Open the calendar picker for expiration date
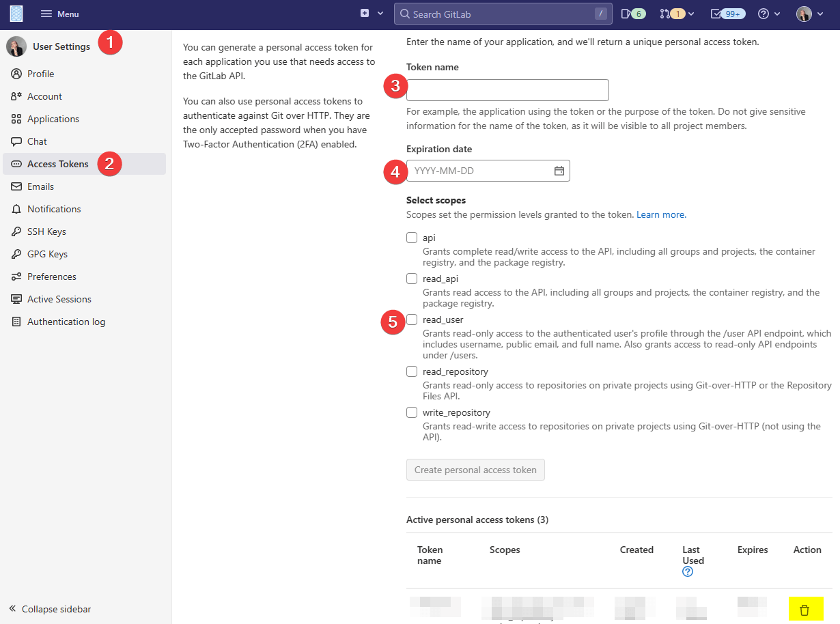 tap(560, 171)
